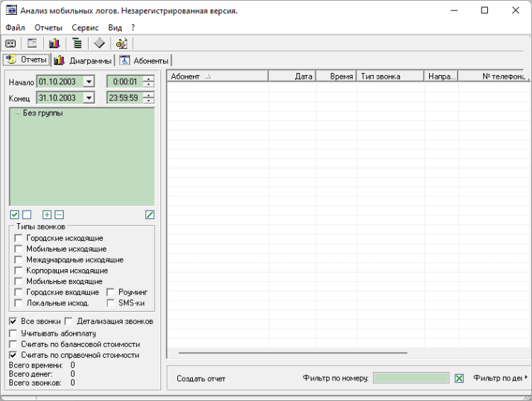
Task: Click Создать отчет button
Action: (201, 378)
